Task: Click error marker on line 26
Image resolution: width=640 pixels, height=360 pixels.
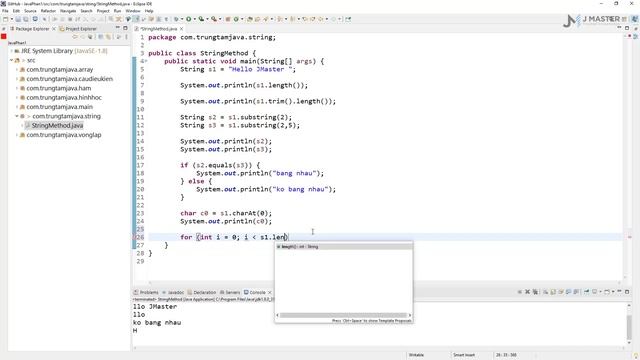Action: [x=134, y=237]
